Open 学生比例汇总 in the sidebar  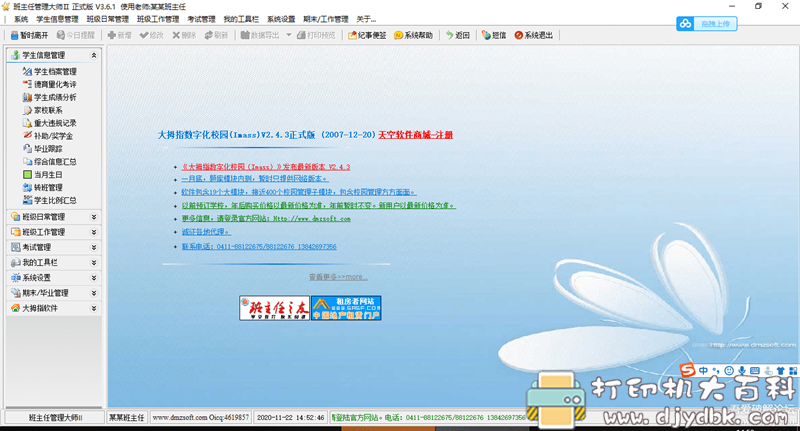point(49,200)
